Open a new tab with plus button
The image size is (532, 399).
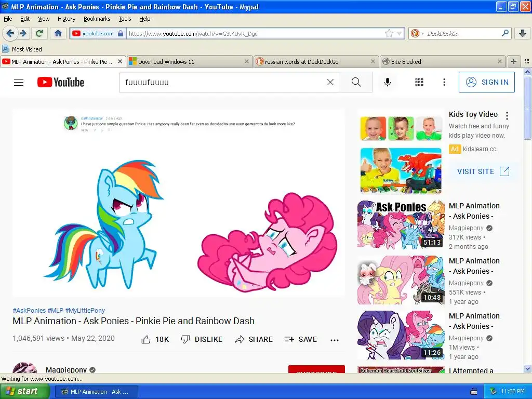coord(514,61)
